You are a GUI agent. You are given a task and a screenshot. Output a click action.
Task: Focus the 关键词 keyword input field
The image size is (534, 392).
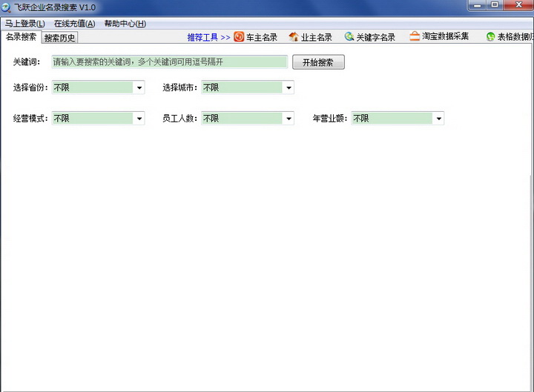tap(170, 62)
